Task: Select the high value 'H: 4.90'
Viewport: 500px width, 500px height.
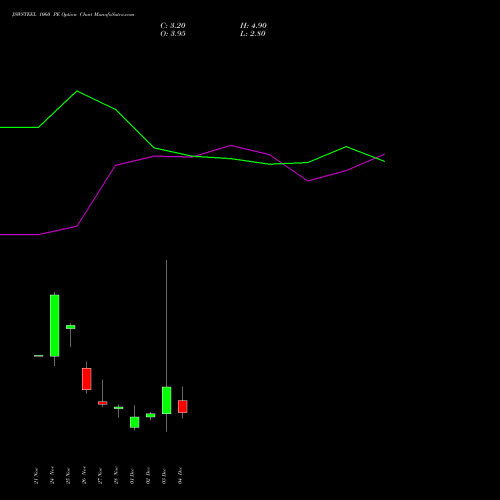Action: click(x=253, y=26)
